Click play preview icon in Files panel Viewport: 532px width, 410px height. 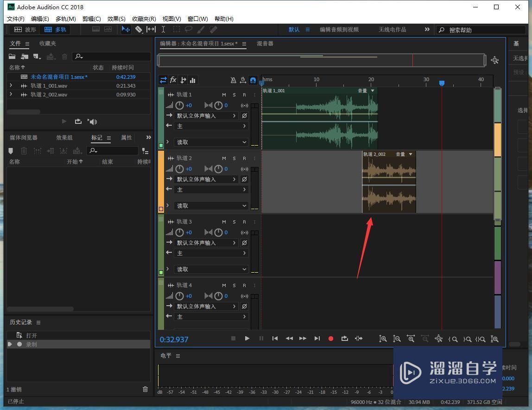pos(64,121)
